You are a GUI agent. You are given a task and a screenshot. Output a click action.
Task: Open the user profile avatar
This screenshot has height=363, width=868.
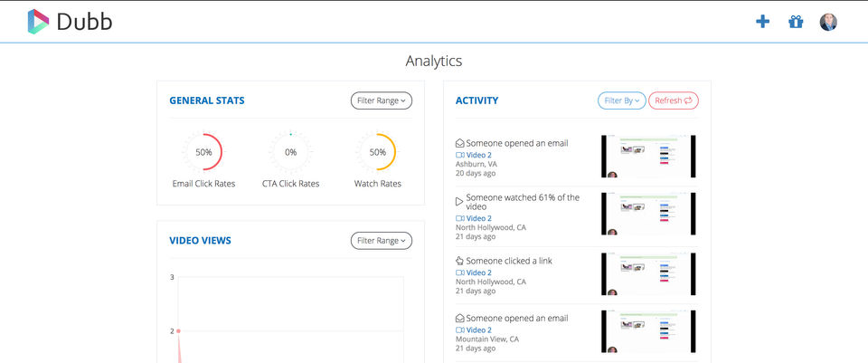coord(828,22)
